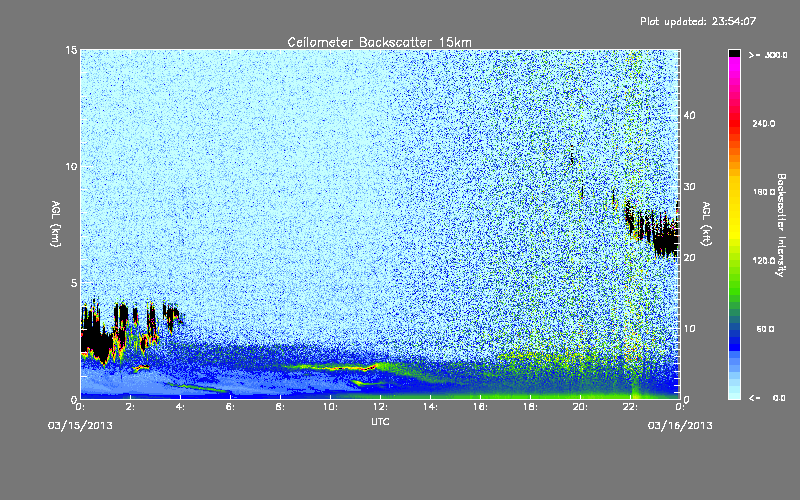The image size is (800, 500).
Task: Click the '10:' hour tick label on the UTC axis
Action: (330, 407)
